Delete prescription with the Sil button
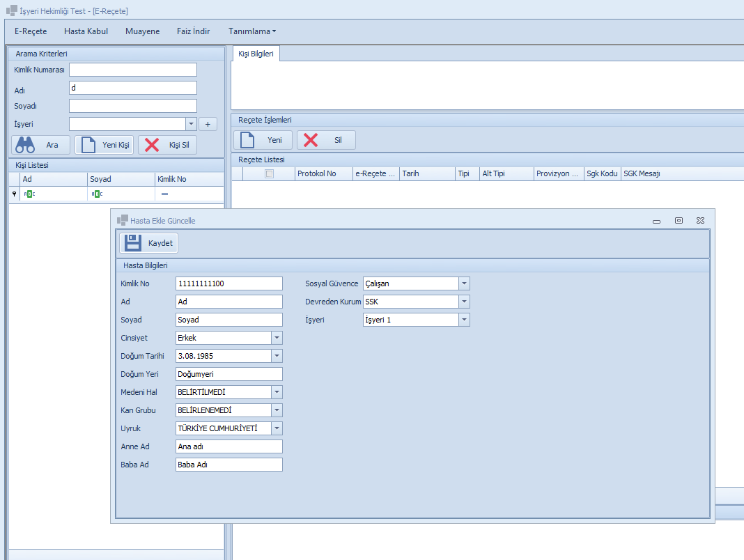Screen dimensions: 744x560 [x=326, y=140]
